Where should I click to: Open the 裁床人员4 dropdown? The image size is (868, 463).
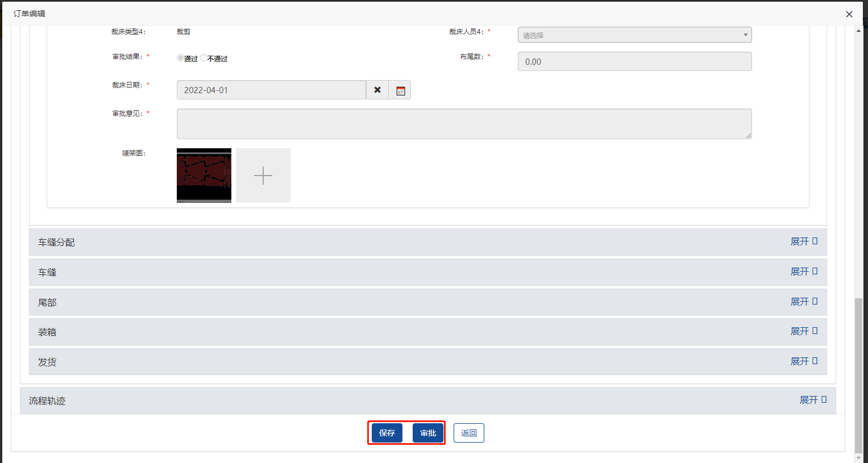tap(634, 35)
